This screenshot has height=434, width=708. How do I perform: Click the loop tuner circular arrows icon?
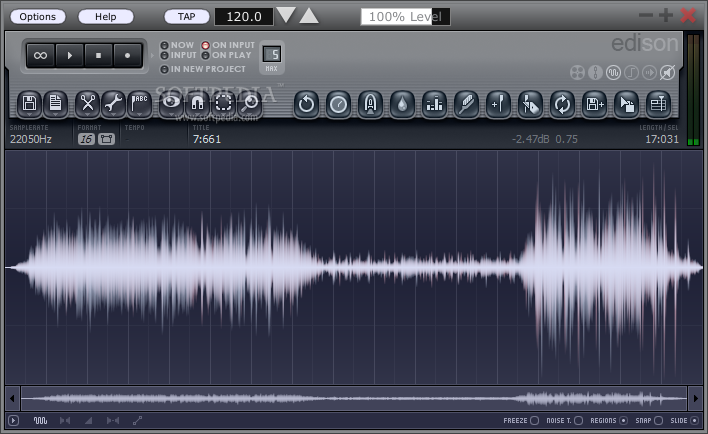coord(563,105)
